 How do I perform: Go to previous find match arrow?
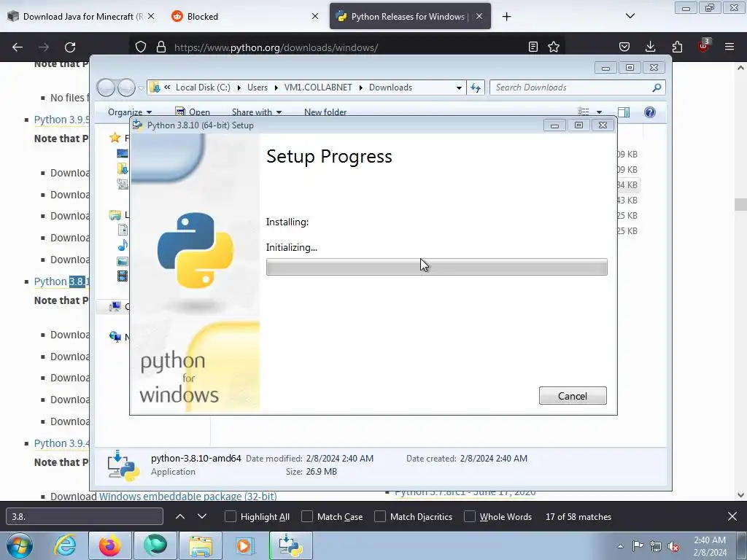click(x=180, y=517)
